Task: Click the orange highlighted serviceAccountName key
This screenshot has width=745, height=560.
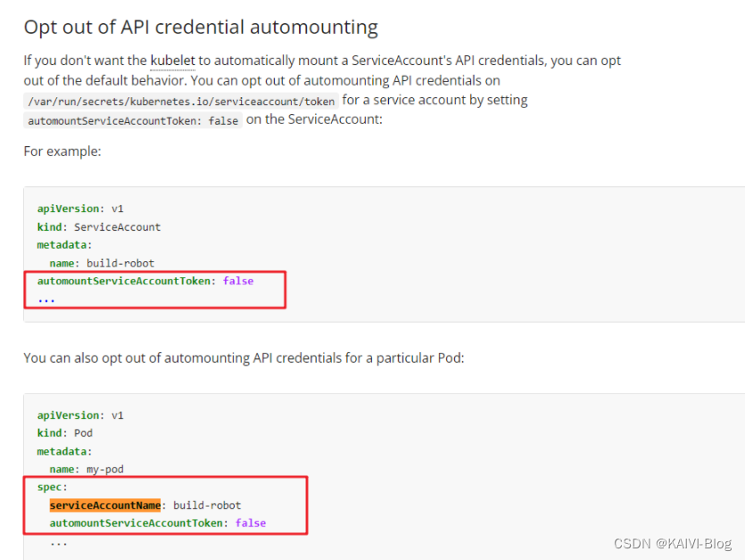Action: pos(105,506)
